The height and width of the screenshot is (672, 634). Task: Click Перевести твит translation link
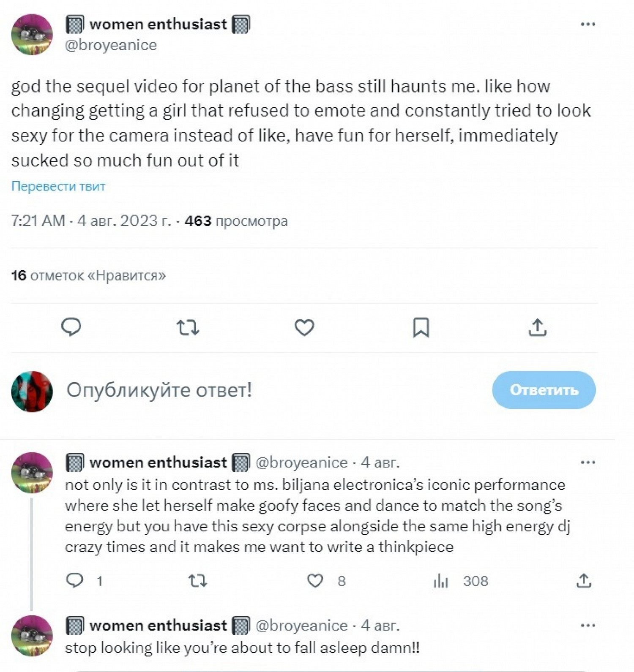tap(58, 186)
